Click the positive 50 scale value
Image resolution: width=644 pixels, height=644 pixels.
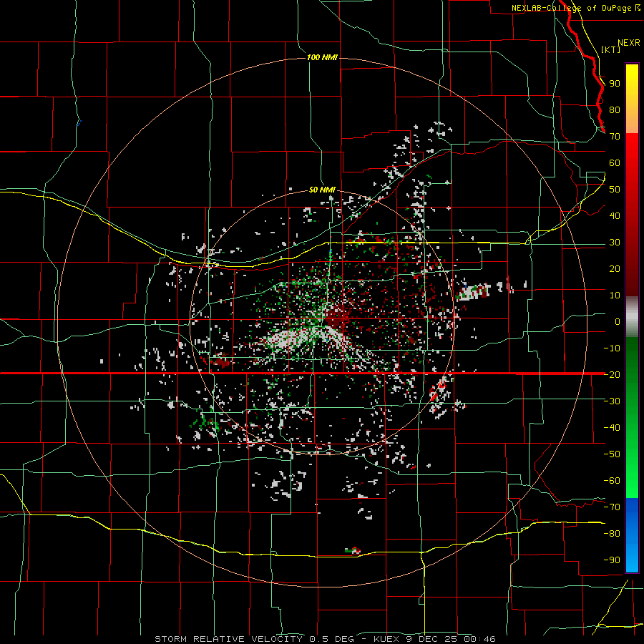(615, 190)
